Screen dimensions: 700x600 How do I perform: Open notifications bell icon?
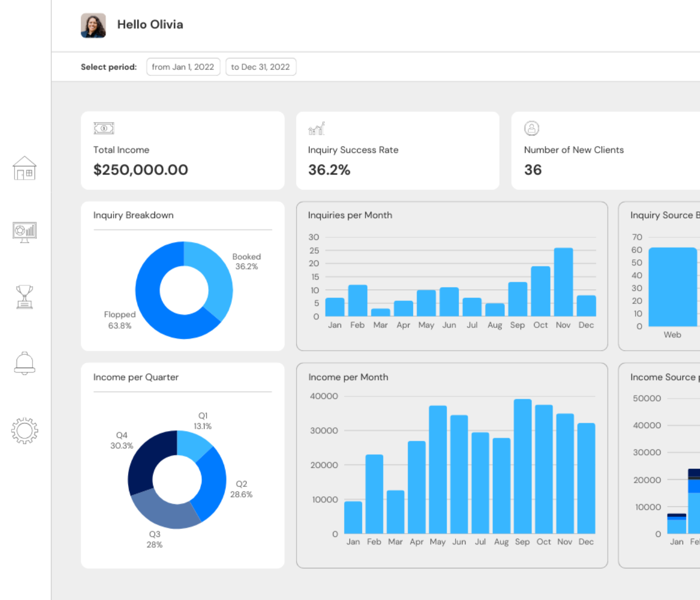point(24,363)
